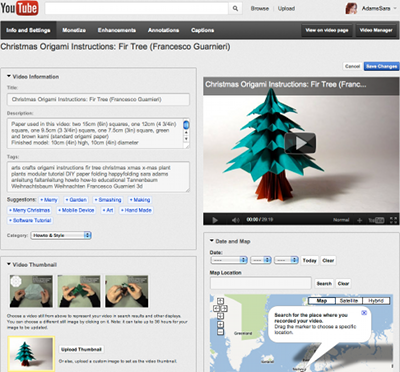Collapse the Video Thumbnail section
Image resolution: width=400 pixels, height=372 pixels.
9,264
